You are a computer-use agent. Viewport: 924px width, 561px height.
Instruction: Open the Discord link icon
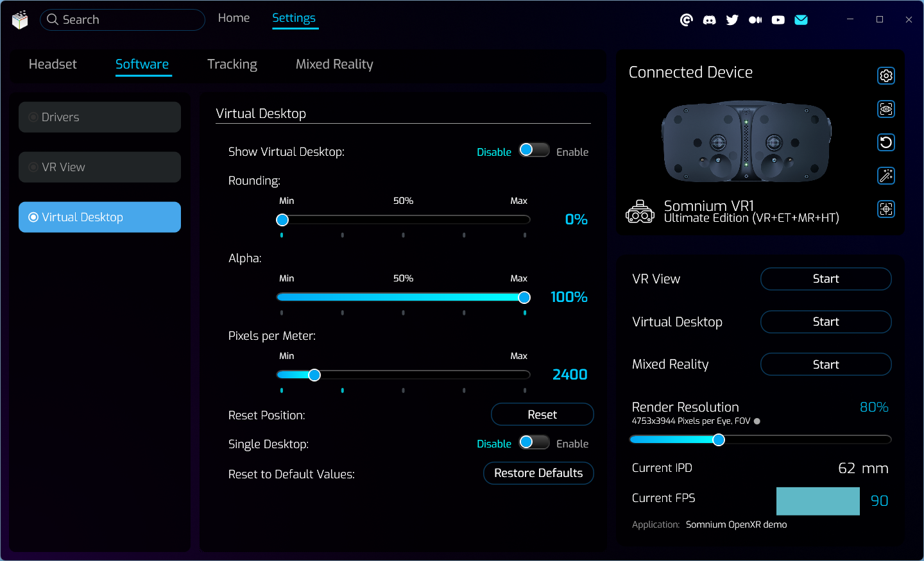click(709, 20)
